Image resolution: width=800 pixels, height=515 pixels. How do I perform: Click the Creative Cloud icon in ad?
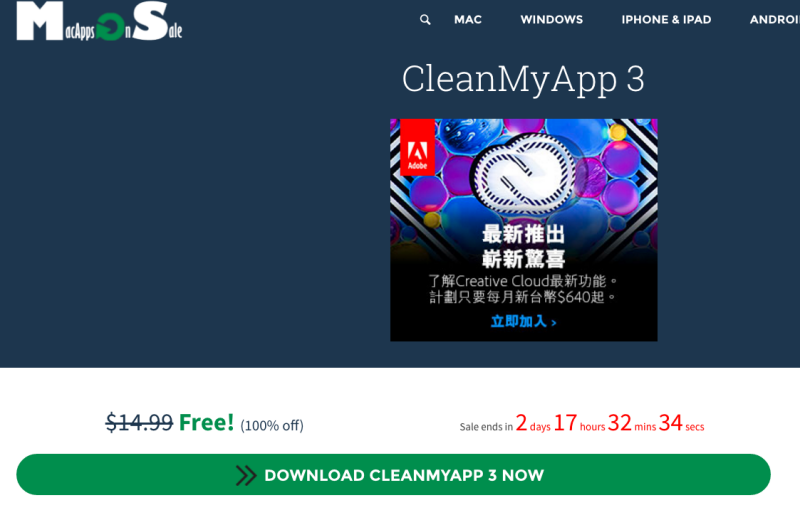click(x=523, y=172)
